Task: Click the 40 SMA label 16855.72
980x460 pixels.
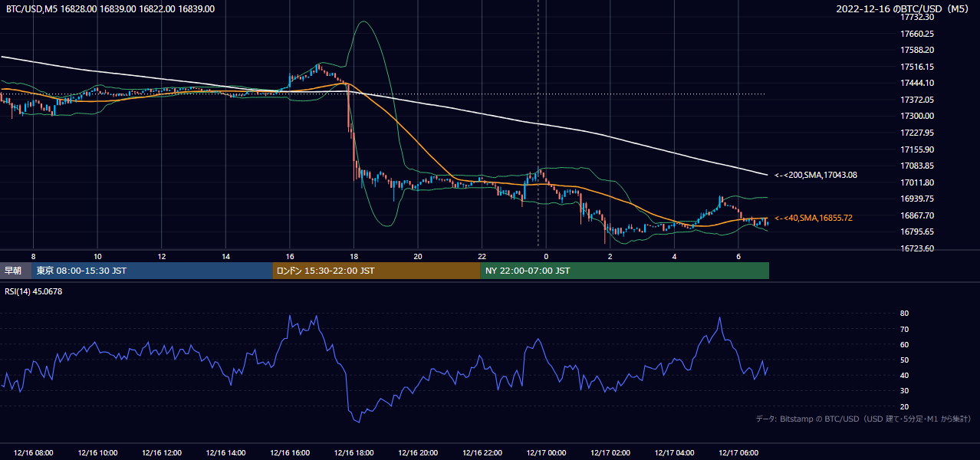Action: coord(813,218)
